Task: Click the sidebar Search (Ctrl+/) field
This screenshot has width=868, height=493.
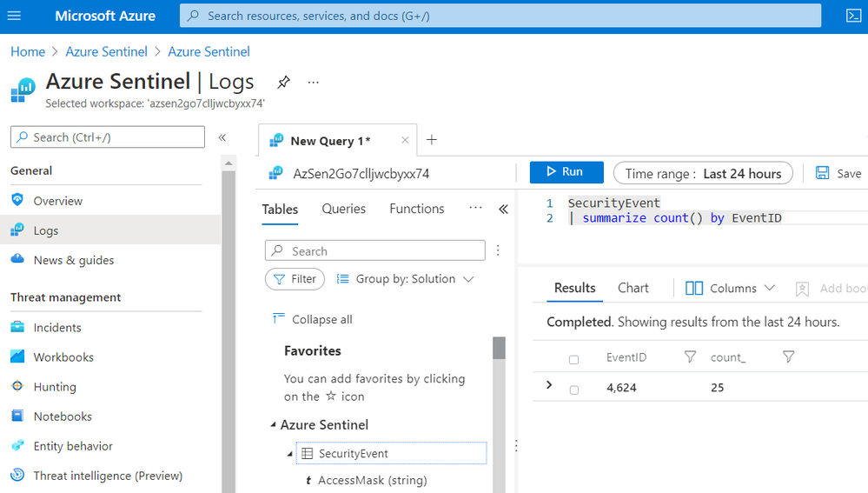Action: tap(108, 137)
